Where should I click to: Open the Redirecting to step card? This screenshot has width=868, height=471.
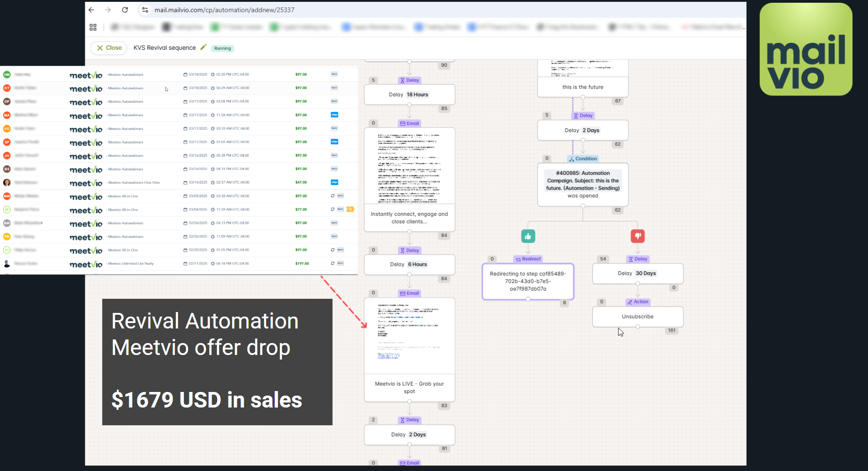tap(528, 281)
